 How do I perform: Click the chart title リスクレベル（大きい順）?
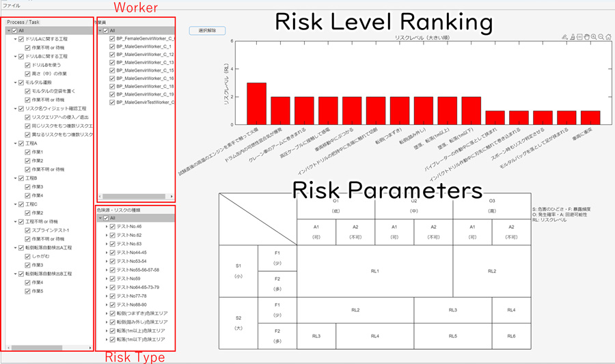[422, 38]
